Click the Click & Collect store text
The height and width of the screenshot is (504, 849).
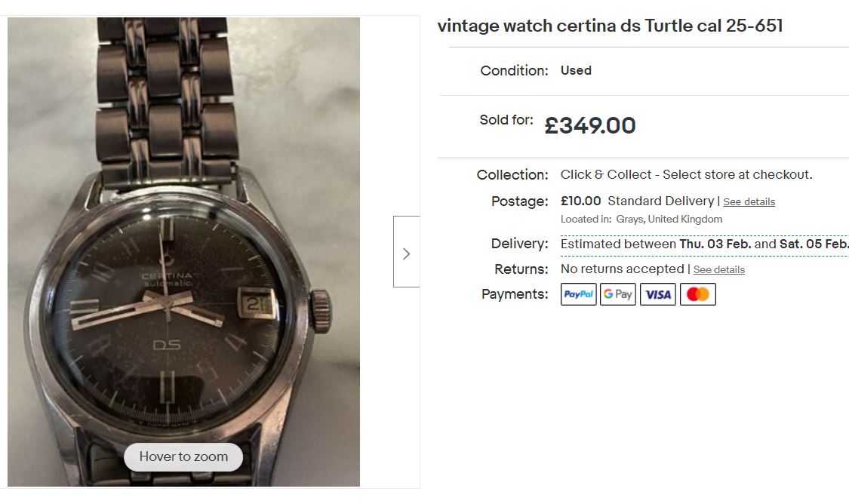pyautogui.click(x=686, y=175)
